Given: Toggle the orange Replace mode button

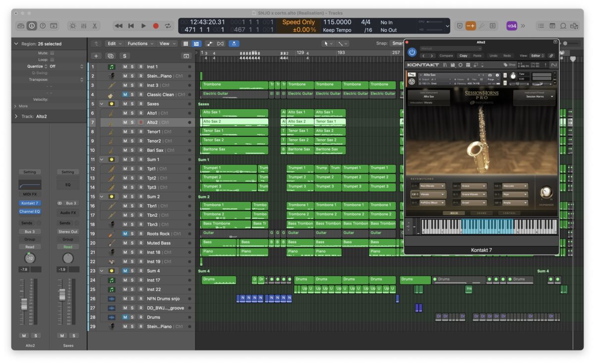Looking at the screenshot, I should tap(470, 26).
